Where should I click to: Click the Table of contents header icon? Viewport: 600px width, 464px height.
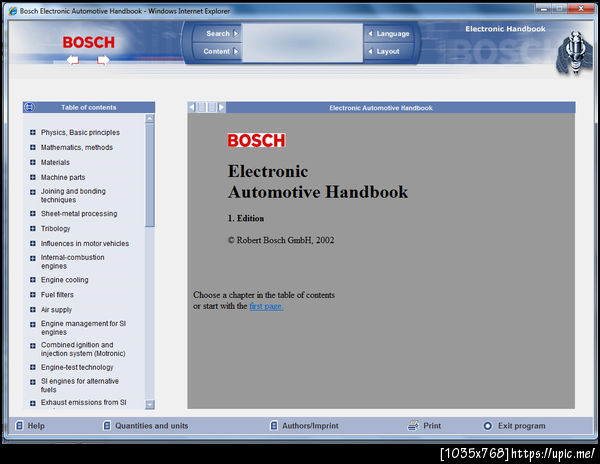(x=29, y=107)
